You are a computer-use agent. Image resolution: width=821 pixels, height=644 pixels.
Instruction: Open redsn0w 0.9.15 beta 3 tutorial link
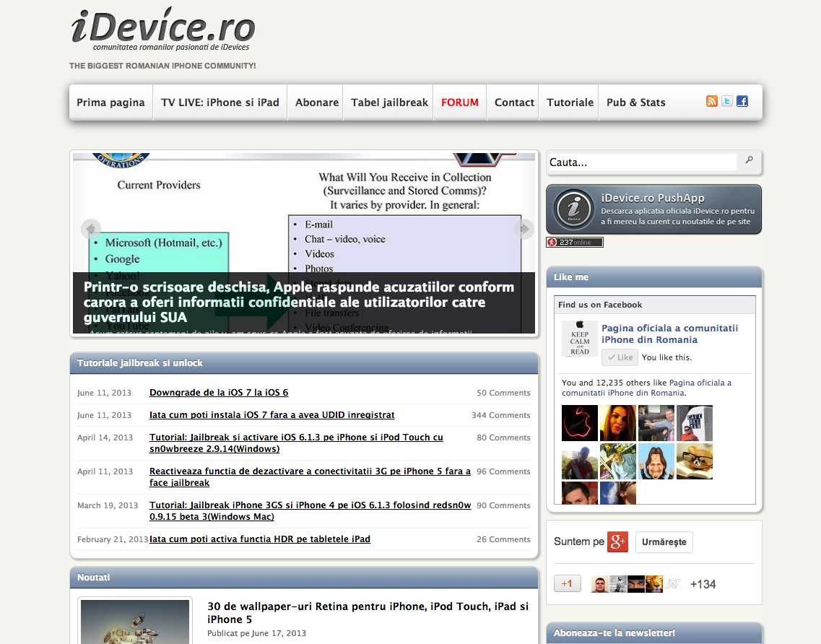pos(310,511)
